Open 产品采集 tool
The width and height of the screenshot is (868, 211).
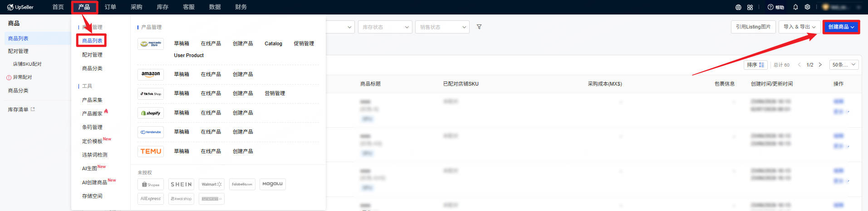(92, 100)
